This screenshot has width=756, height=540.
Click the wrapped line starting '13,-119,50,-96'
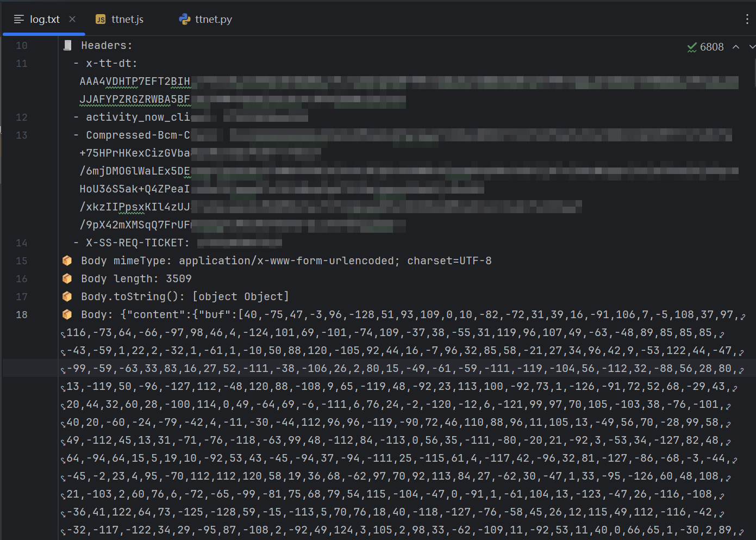399,387
